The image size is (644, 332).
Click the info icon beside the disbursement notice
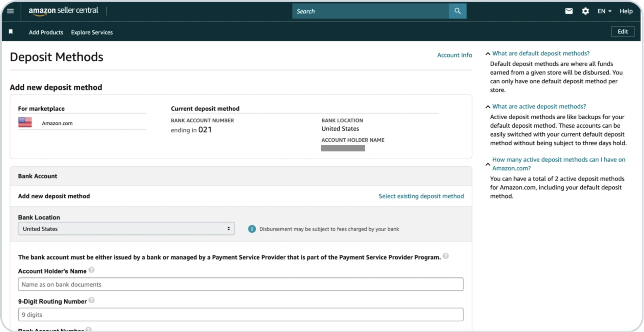coord(252,229)
